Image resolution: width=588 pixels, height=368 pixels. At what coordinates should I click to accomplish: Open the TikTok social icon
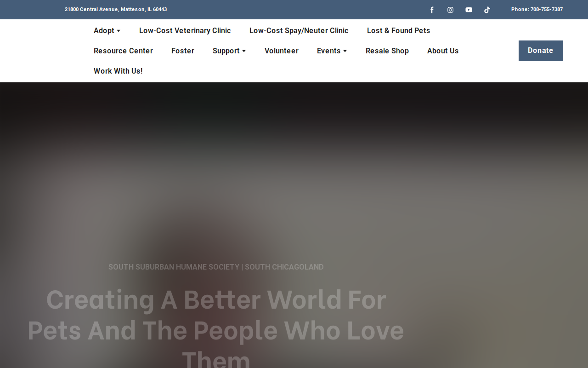click(487, 10)
